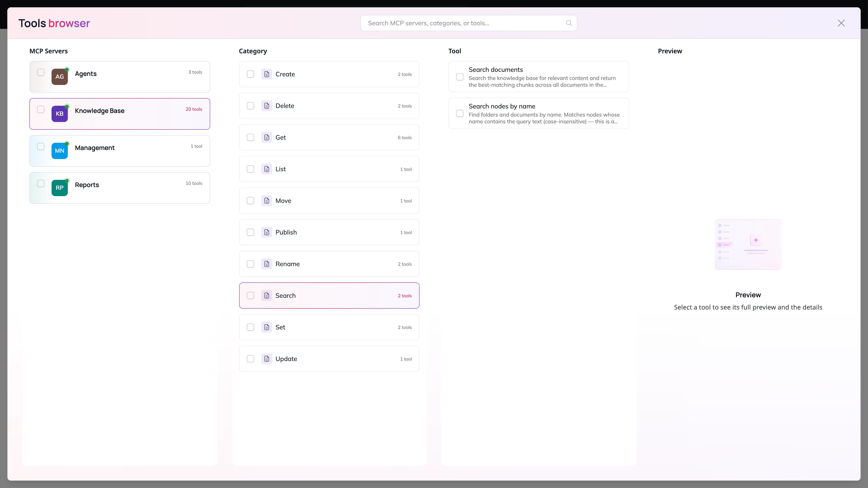The image size is (868, 488).
Task: Enable the Search documents tool checkbox
Action: pyautogui.click(x=460, y=77)
